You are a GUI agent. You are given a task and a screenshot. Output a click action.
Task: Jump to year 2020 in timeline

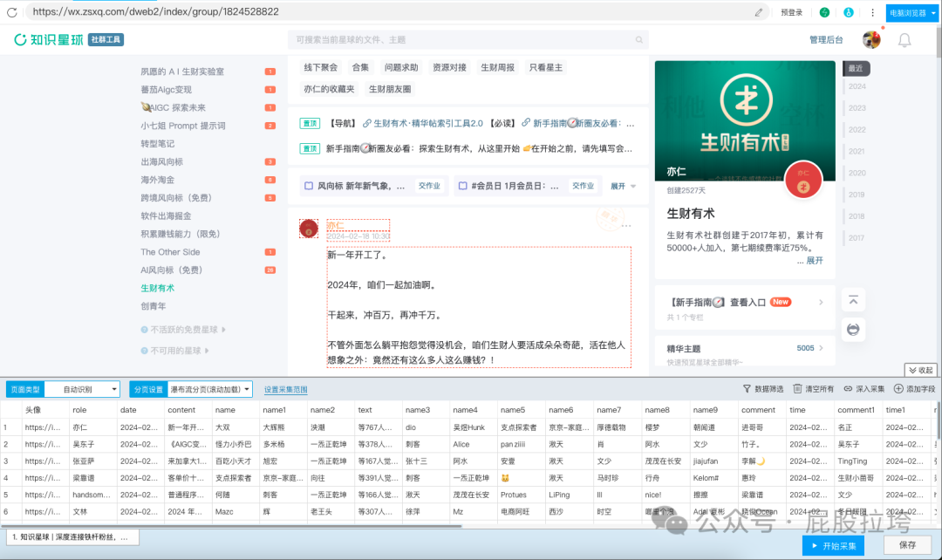(857, 173)
